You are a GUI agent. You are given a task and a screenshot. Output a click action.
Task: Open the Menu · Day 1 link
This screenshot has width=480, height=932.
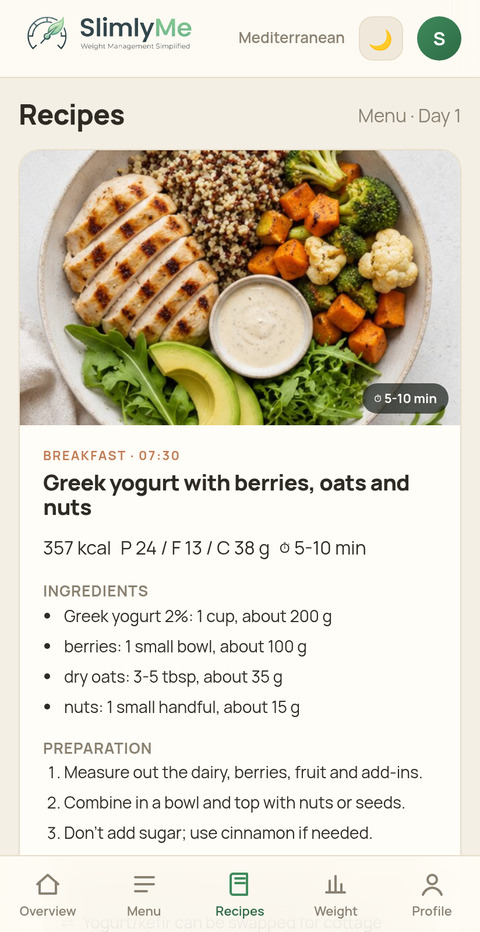click(x=409, y=116)
